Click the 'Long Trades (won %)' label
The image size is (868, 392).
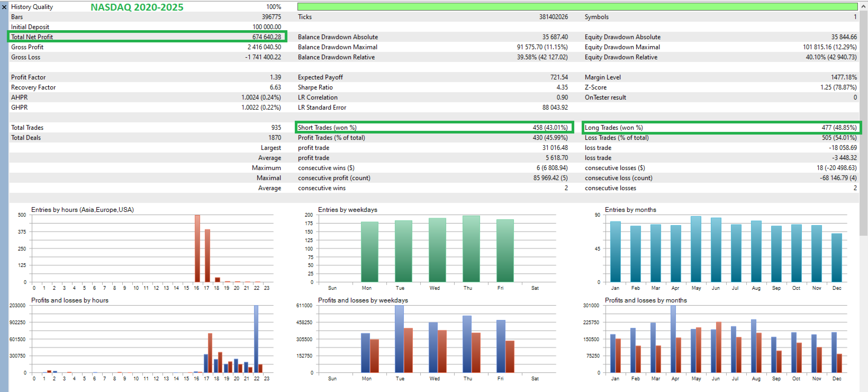click(x=614, y=128)
